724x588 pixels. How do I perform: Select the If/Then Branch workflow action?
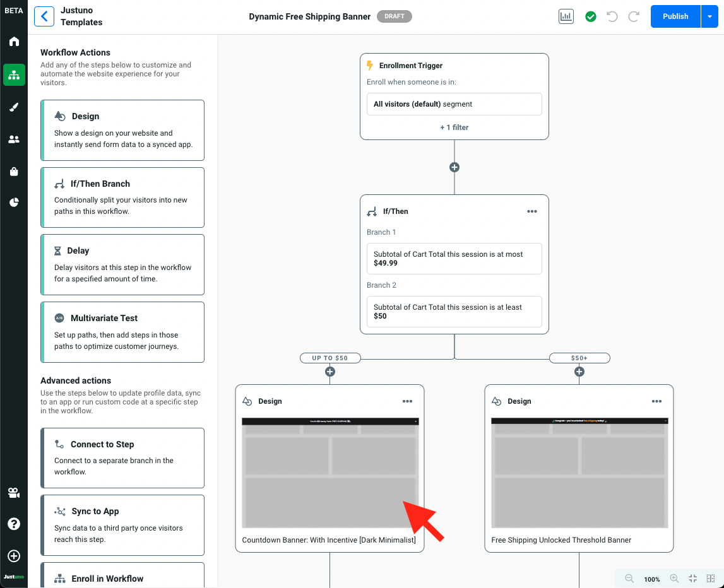pyautogui.click(x=122, y=197)
